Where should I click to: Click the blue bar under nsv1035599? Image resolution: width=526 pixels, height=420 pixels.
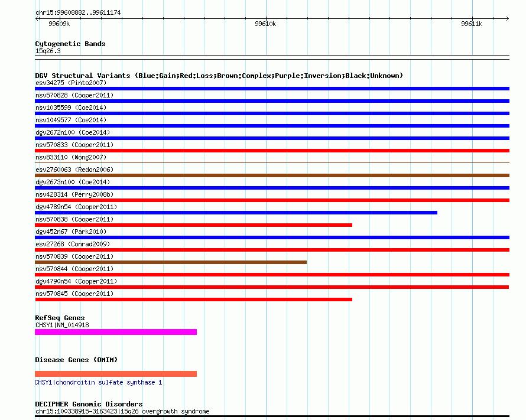272,113
